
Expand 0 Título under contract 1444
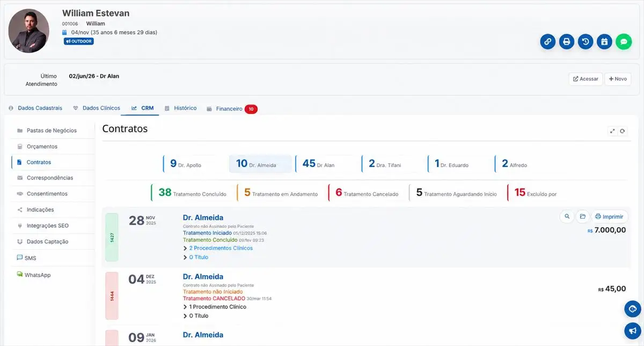(196, 316)
